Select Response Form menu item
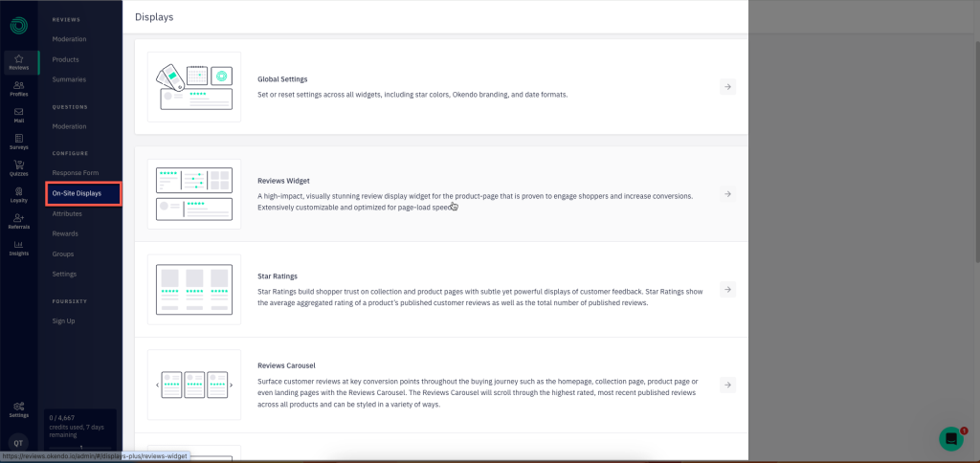This screenshot has width=980, height=463. [76, 173]
